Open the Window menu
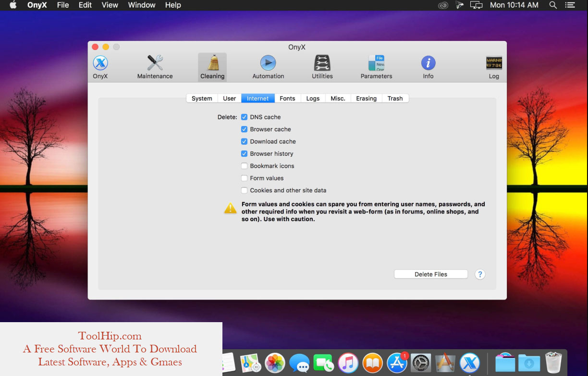This screenshot has height=376, width=588. 142,5
